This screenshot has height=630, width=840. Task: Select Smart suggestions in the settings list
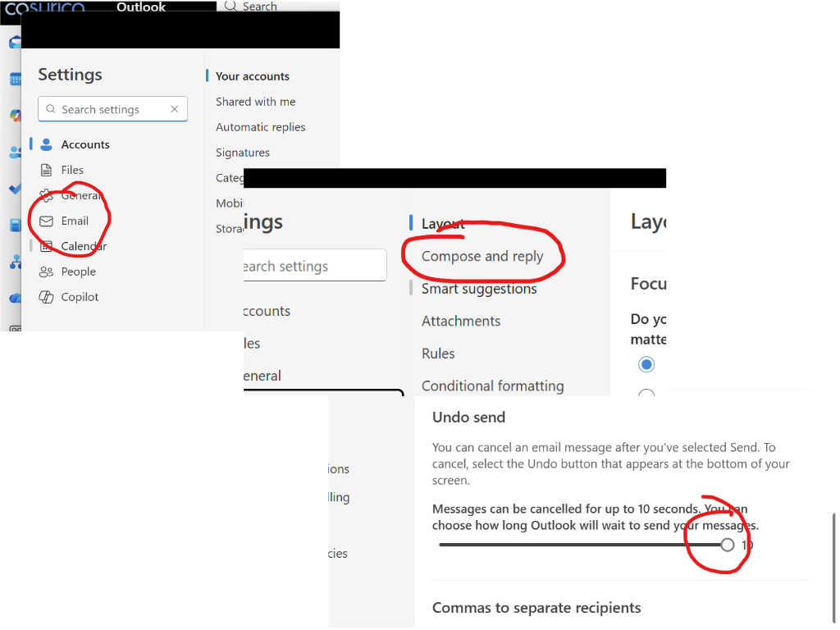coord(478,288)
